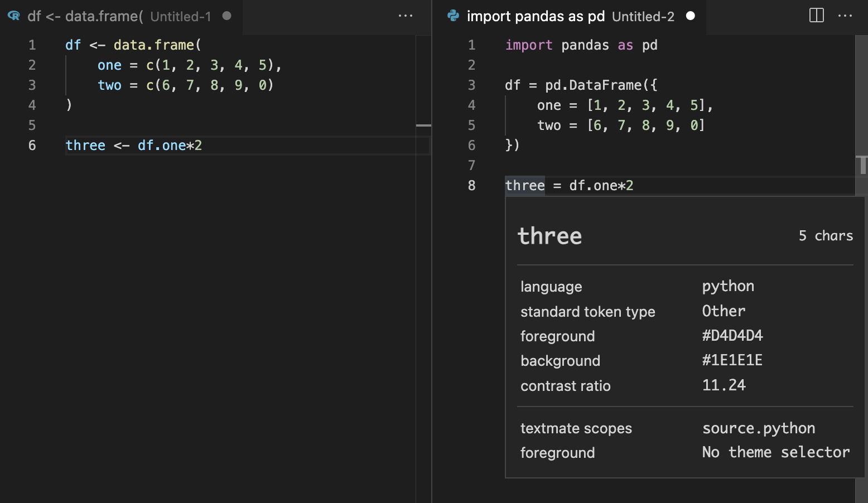Click 'python' language value in inspector
Viewport: 868px width, 503px height.
tap(728, 287)
